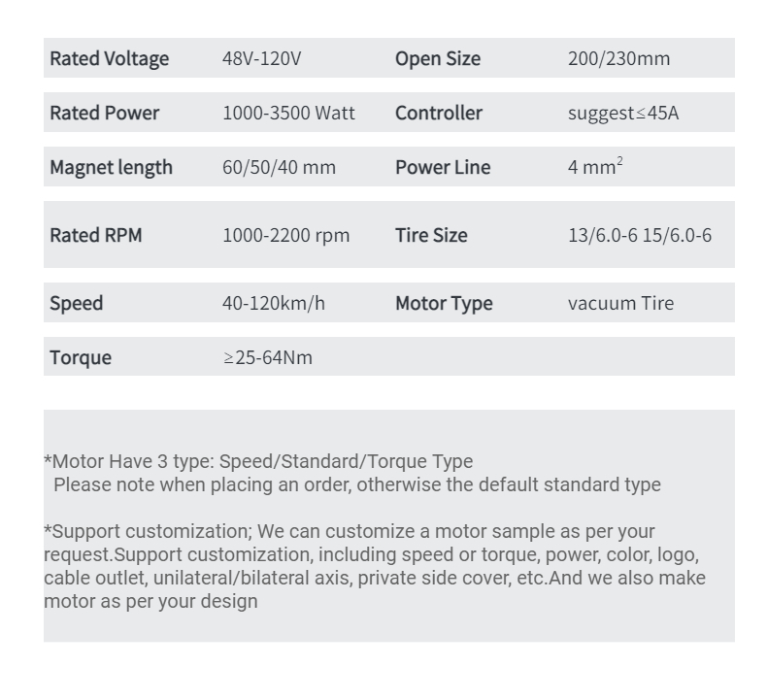Select the vacuum Tire motor type value

pos(620,303)
